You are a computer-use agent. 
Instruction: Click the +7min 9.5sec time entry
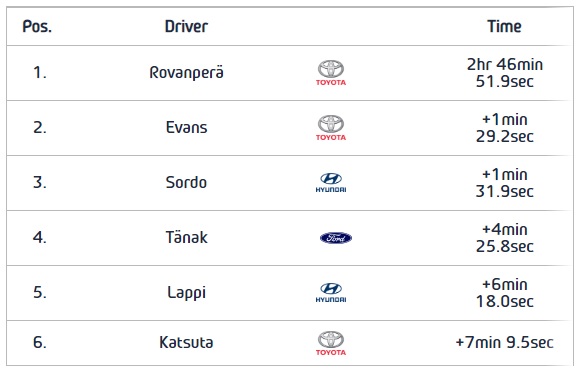[x=504, y=343]
